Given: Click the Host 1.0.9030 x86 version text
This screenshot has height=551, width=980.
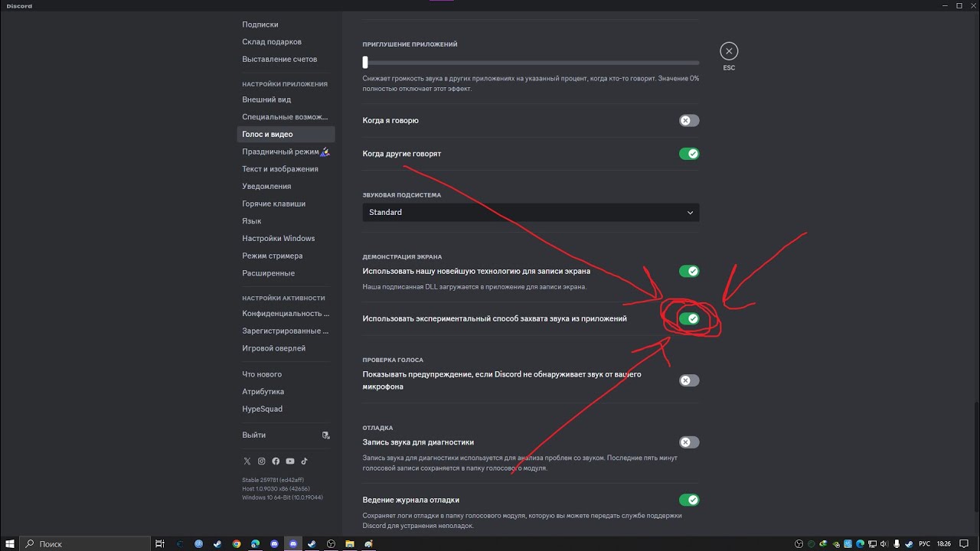Looking at the screenshot, I should (276, 488).
